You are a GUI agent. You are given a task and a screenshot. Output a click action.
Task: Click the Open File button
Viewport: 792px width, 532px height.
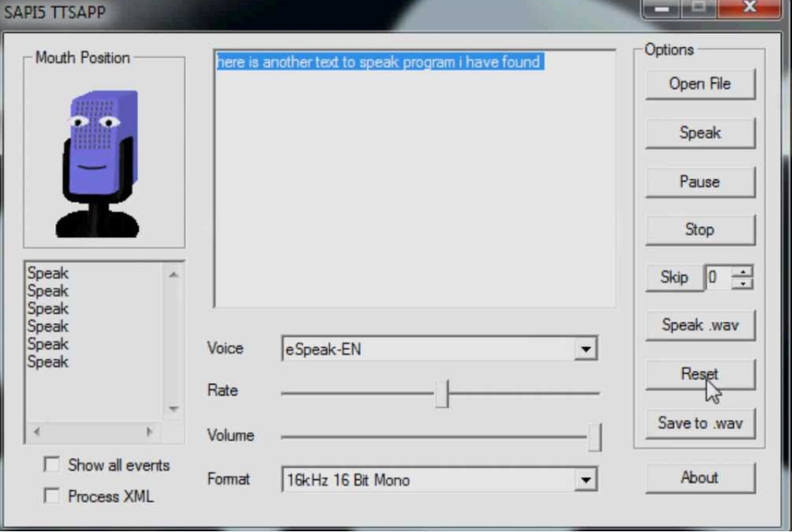pyautogui.click(x=700, y=84)
